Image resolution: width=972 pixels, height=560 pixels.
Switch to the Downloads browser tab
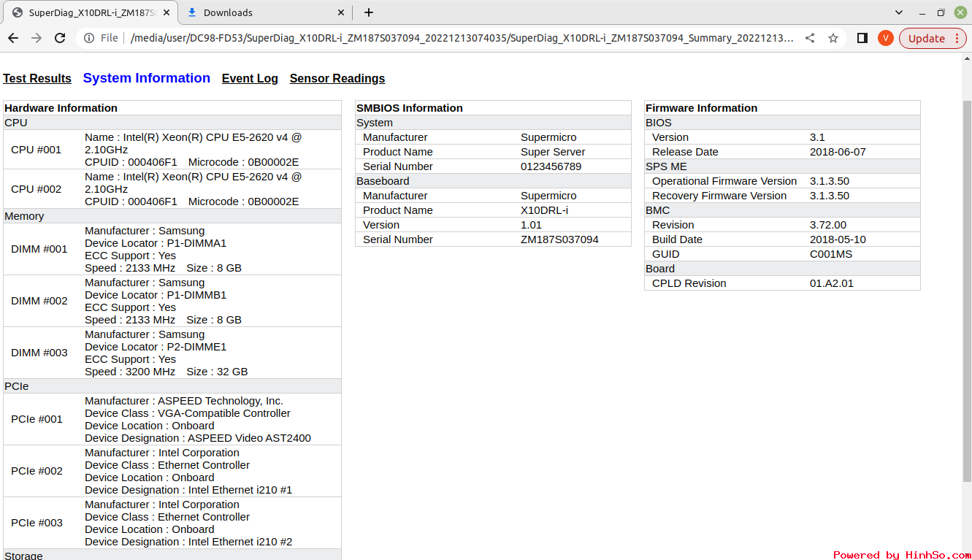click(x=264, y=12)
